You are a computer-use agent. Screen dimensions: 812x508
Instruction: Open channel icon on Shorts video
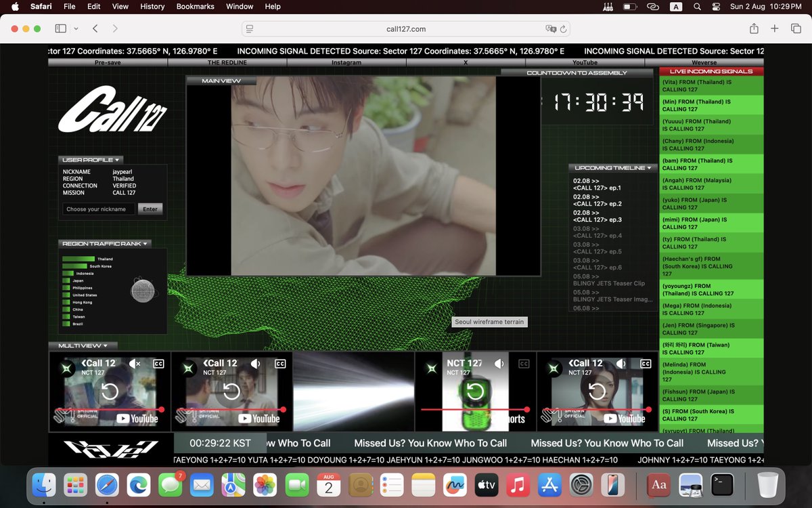coord(432,368)
